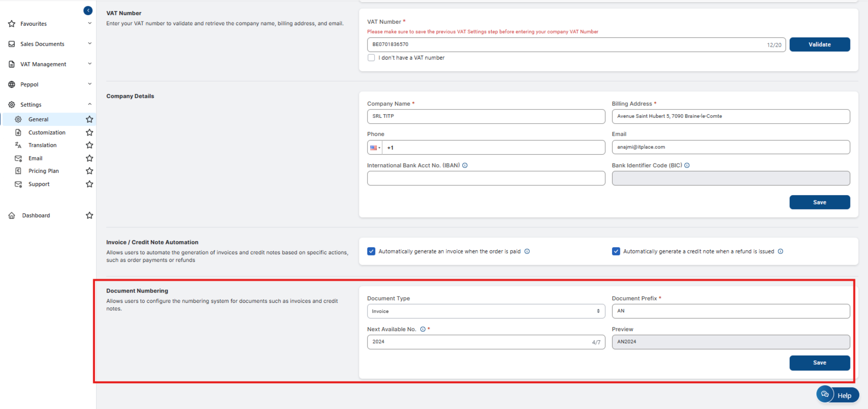Save the Document Numbering section
Image resolution: width=868 pixels, height=409 pixels.
(x=819, y=363)
